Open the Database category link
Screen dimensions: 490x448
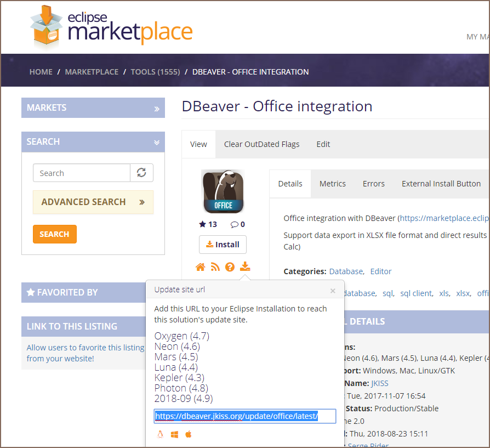pos(345,271)
